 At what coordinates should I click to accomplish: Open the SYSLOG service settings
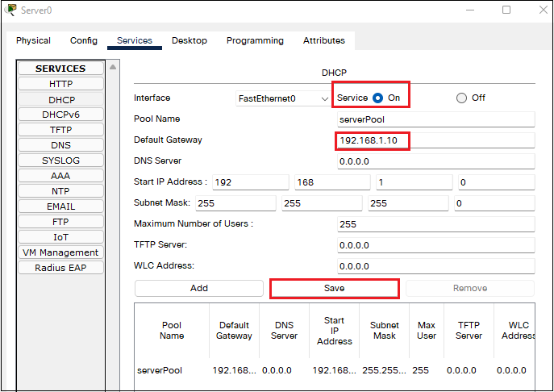pyautogui.click(x=60, y=161)
